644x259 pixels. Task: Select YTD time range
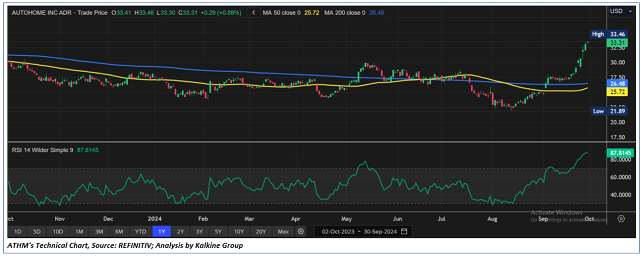(x=140, y=232)
